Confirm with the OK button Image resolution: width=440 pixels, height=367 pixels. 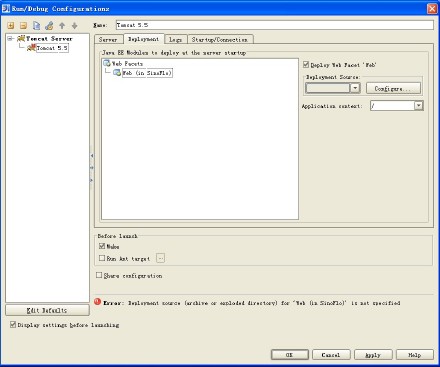(x=290, y=355)
